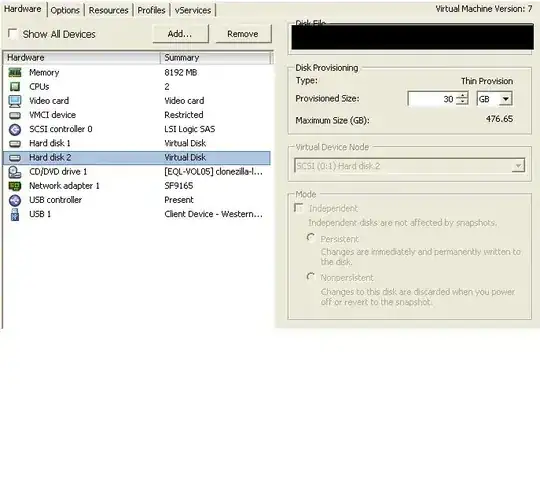Select the Memory hardware icon
Screen dimensions: 540x501
tap(15, 72)
